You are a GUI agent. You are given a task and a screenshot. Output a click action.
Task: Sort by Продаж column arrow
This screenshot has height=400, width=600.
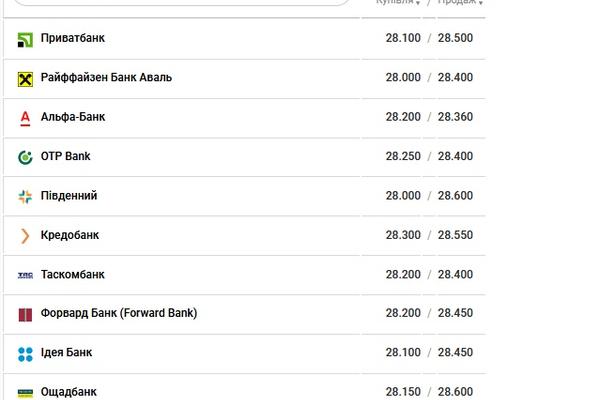tap(481, 3)
